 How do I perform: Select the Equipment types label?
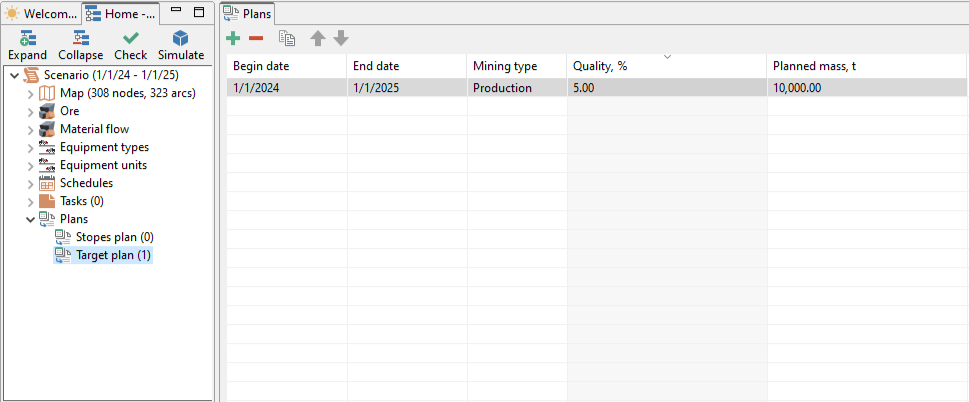tap(104, 147)
